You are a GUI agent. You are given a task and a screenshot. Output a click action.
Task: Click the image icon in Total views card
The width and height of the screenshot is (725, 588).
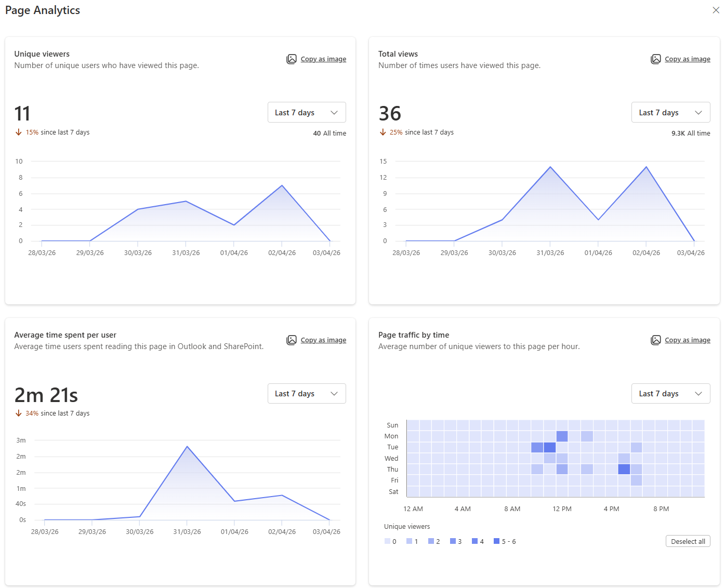[656, 59]
